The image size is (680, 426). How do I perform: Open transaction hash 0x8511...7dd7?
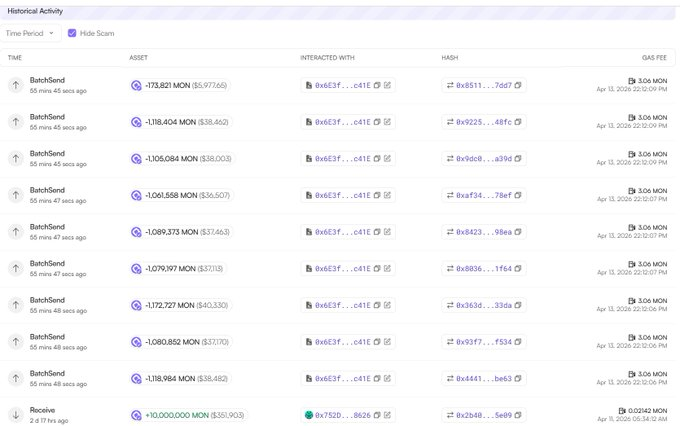(x=484, y=85)
